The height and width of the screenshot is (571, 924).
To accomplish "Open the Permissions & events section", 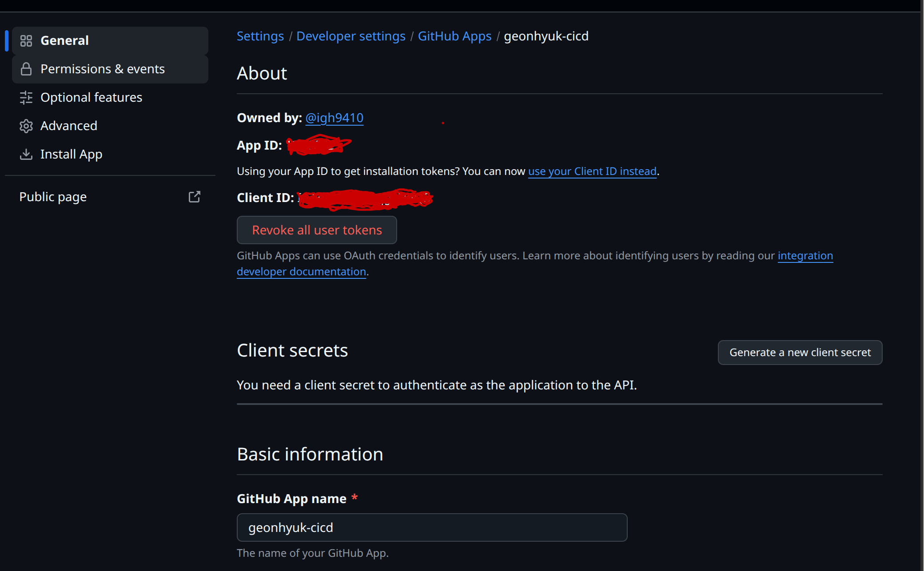I will 103,69.
